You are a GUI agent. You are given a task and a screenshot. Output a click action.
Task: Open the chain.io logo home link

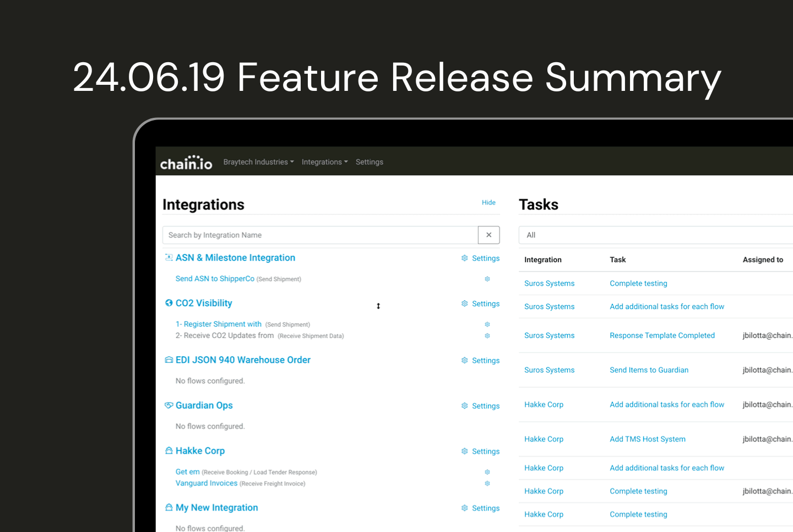186,162
